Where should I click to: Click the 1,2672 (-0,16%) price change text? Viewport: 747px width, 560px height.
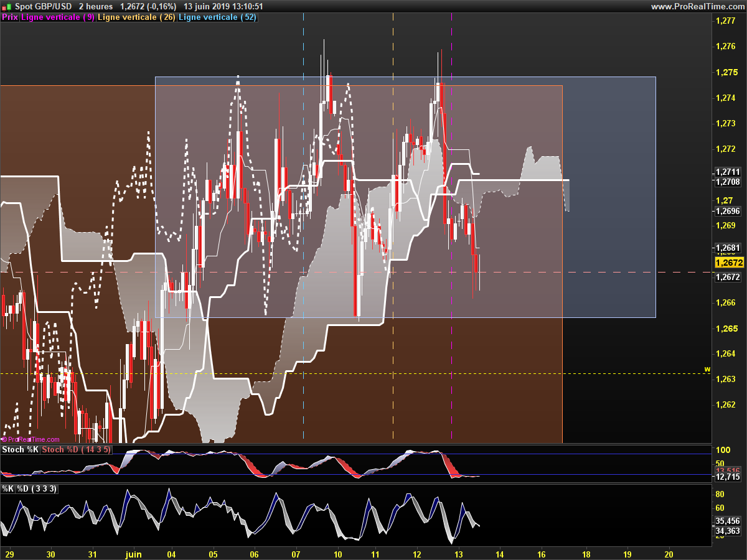click(x=148, y=6)
